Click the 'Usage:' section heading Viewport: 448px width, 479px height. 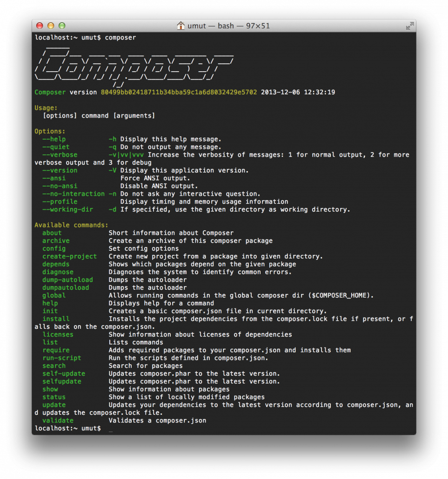click(x=46, y=108)
